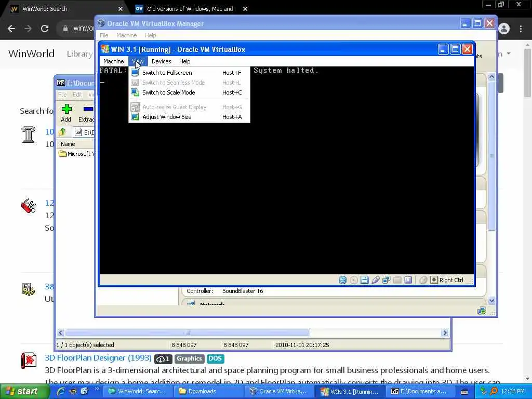Click the Switch to Scale Mode icon

click(135, 92)
